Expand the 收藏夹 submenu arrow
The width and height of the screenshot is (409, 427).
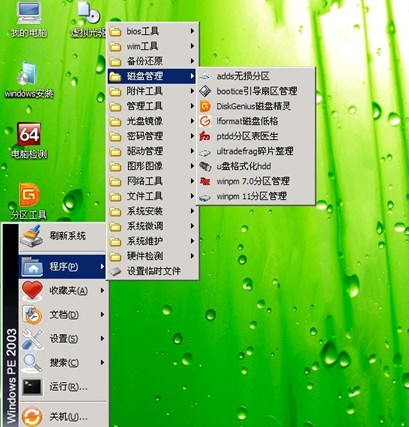(102, 291)
